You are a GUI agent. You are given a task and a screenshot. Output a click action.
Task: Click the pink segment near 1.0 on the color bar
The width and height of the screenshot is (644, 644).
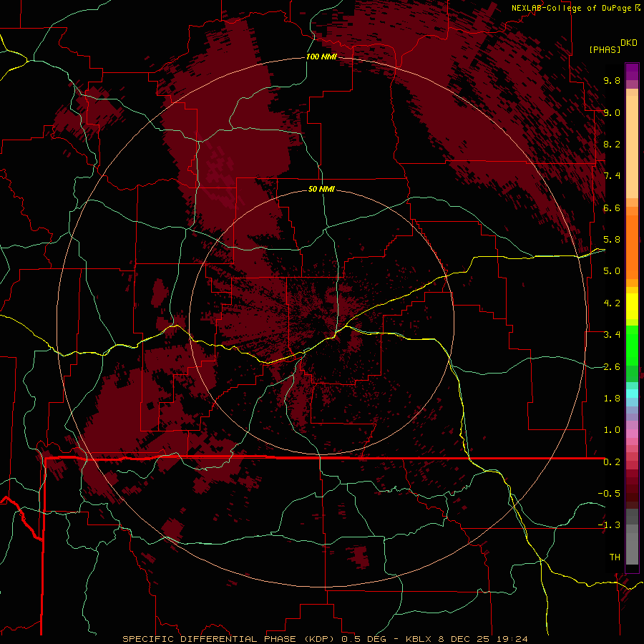tap(632, 433)
